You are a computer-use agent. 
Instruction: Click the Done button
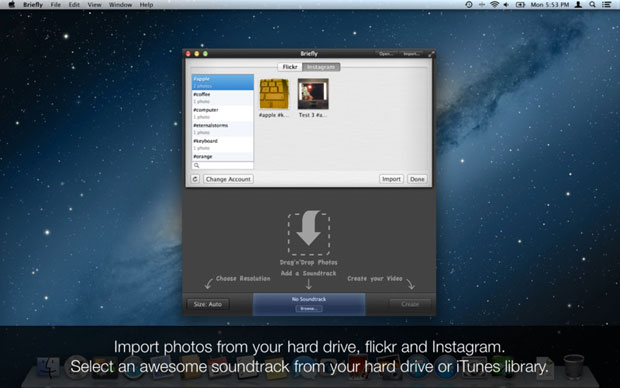click(x=417, y=179)
